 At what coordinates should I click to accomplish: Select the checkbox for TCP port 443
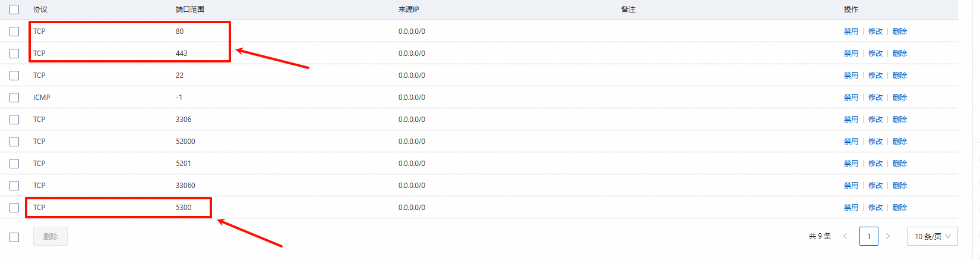(14, 54)
